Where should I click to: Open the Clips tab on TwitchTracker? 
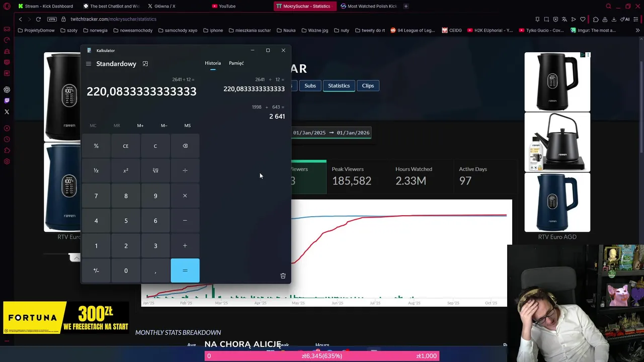tap(368, 85)
